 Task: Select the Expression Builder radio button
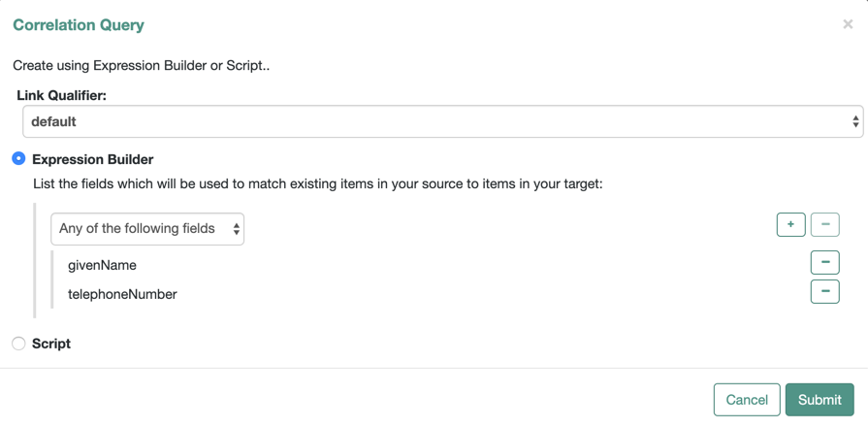18,158
